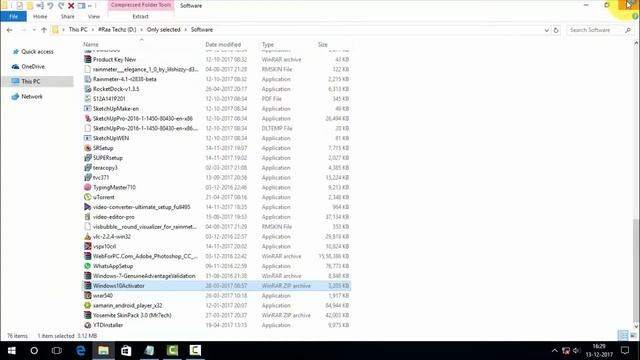Select the SRSetup file icon

click(x=87, y=148)
